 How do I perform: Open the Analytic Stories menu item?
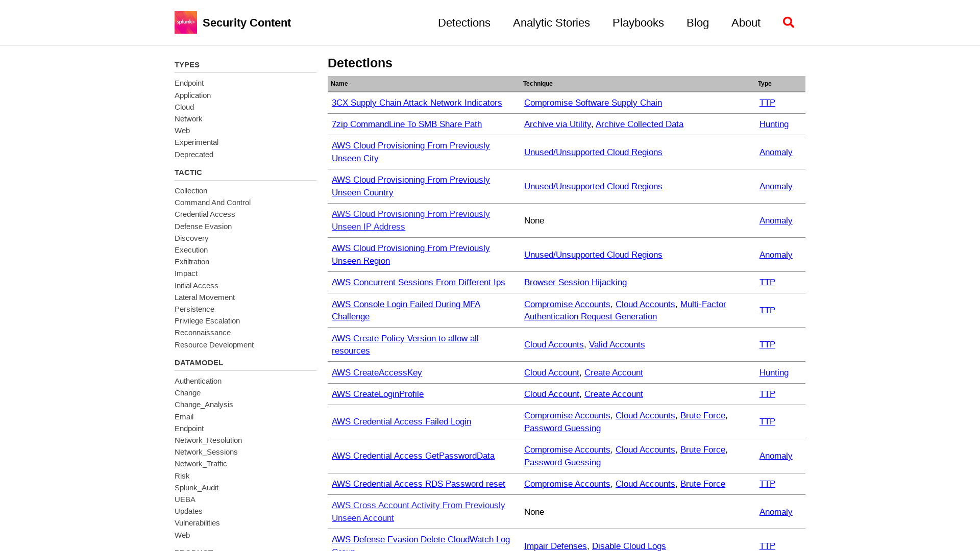coord(551,23)
